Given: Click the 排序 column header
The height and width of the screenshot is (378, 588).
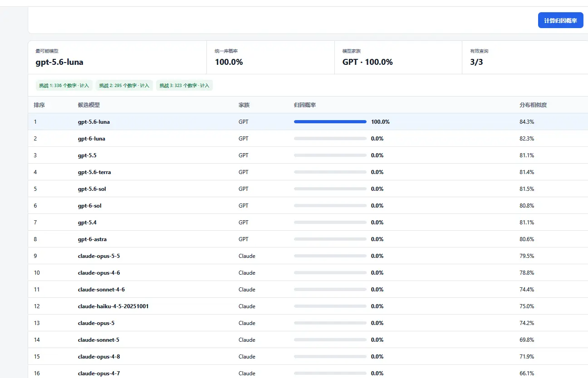Looking at the screenshot, I should pos(39,105).
